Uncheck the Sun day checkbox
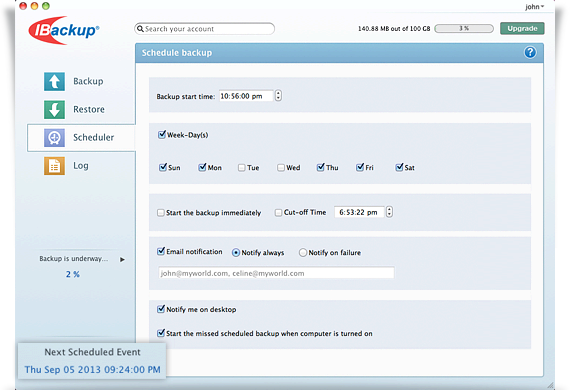The image size is (570, 390). (163, 167)
